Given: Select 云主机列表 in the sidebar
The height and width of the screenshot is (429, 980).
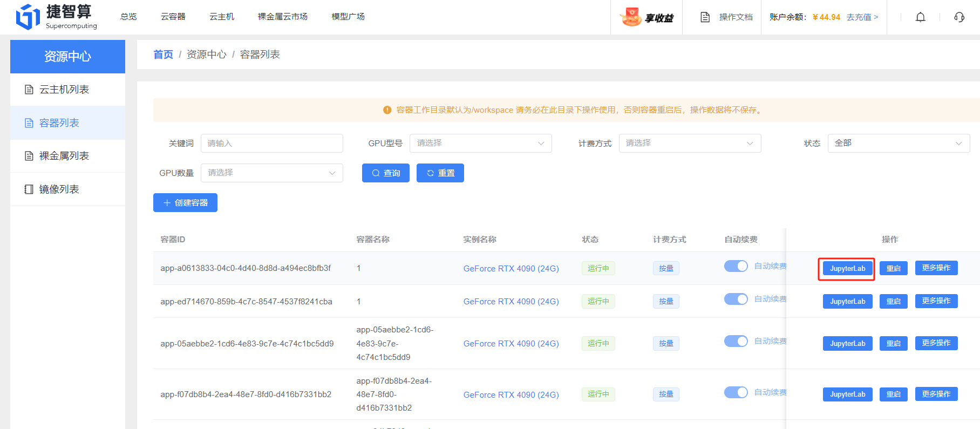Looking at the screenshot, I should coord(67,90).
